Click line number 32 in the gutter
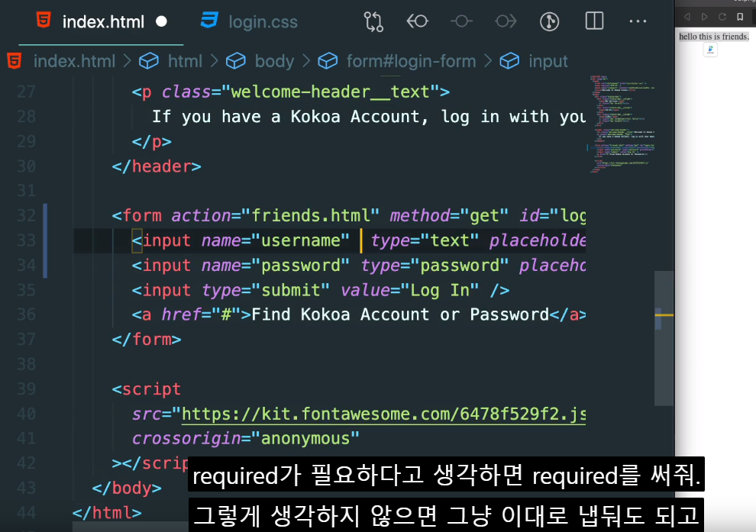 [x=26, y=215]
